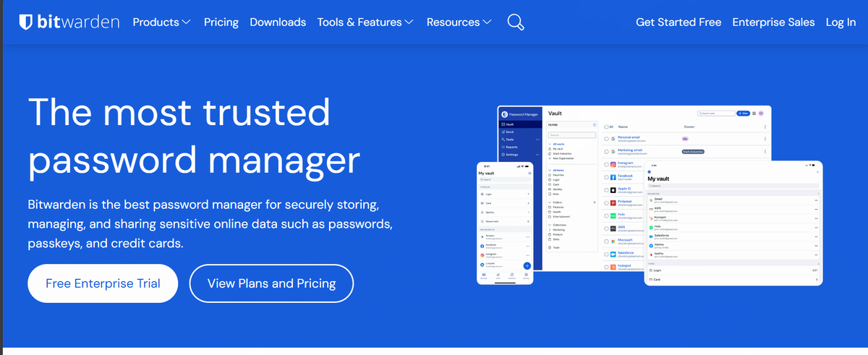The width and height of the screenshot is (868, 355).
Task: Collapse the All items group in filters
Action: 550,170
